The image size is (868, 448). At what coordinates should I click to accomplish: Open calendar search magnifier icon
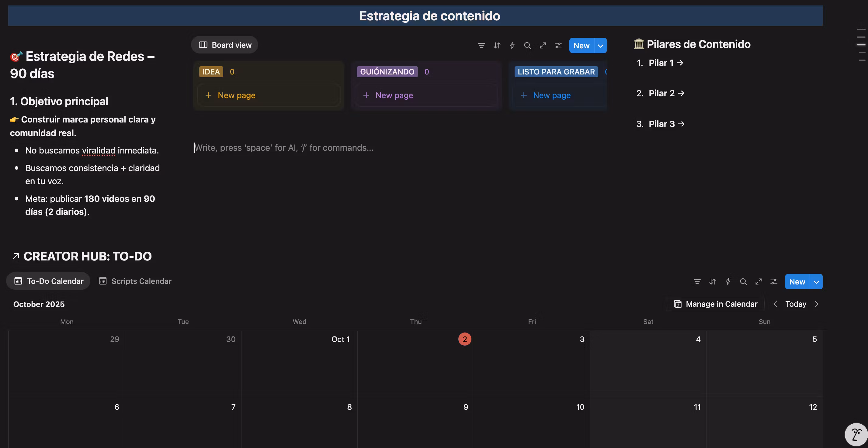tap(743, 282)
